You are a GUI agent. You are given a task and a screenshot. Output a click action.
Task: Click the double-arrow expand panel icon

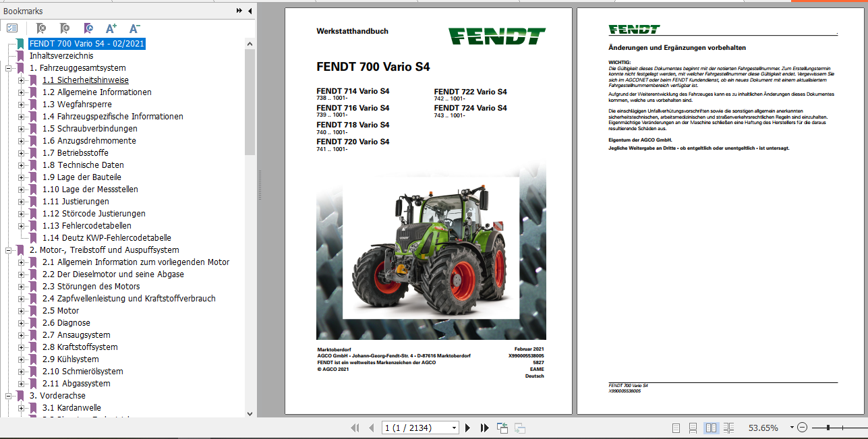coord(239,11)
